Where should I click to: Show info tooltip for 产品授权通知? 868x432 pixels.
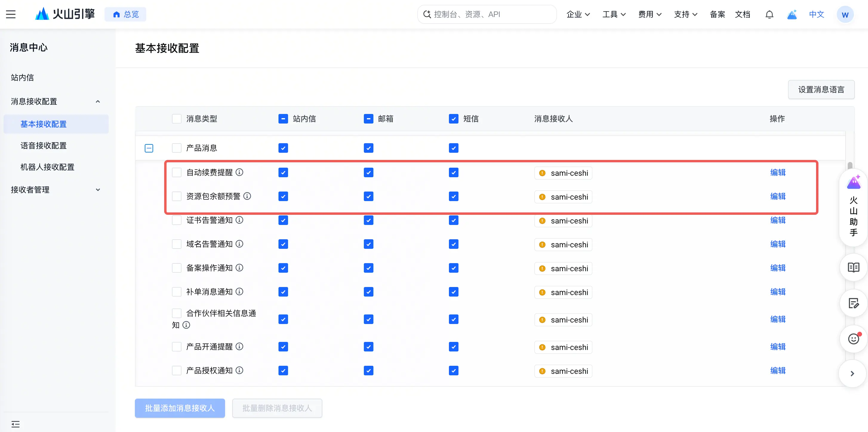point(240,370)
